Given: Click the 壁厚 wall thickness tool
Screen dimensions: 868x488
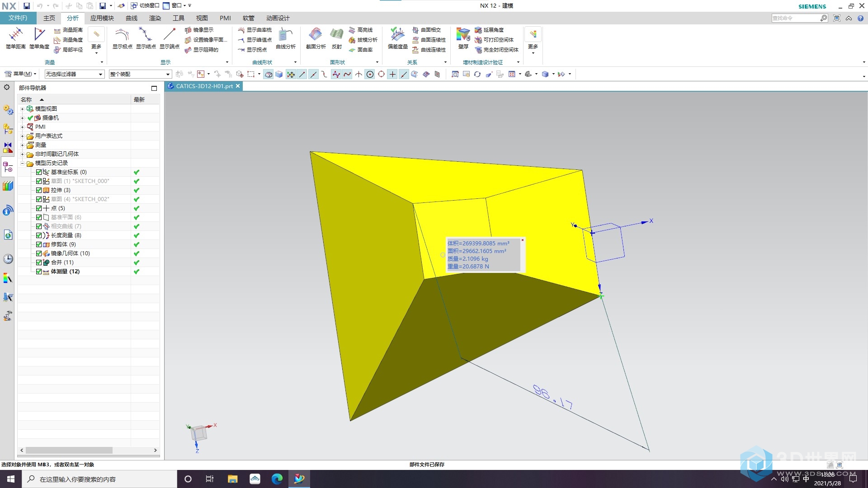Looking at the screenshot, I should [x=463, y=38].
